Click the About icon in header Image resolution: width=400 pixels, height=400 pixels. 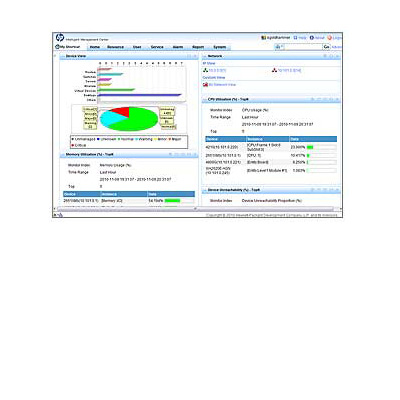[312, 38]
